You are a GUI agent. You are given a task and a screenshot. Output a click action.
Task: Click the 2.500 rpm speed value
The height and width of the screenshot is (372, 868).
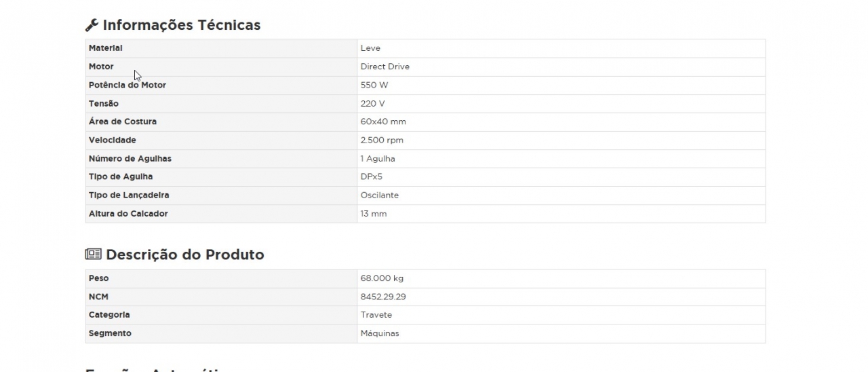pos(382,140)
